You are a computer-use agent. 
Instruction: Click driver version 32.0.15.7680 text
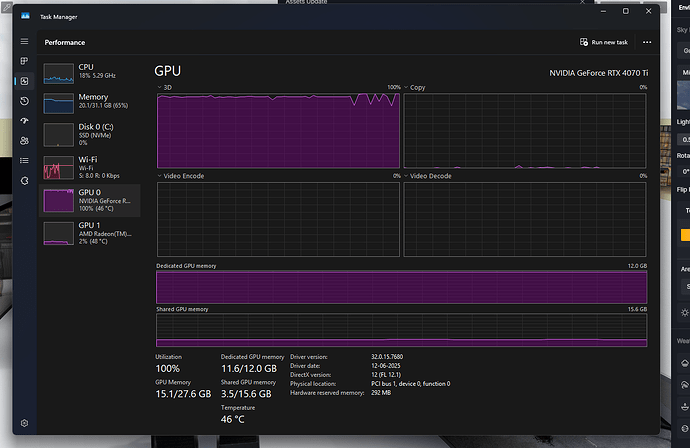click(x=387, y=357)
